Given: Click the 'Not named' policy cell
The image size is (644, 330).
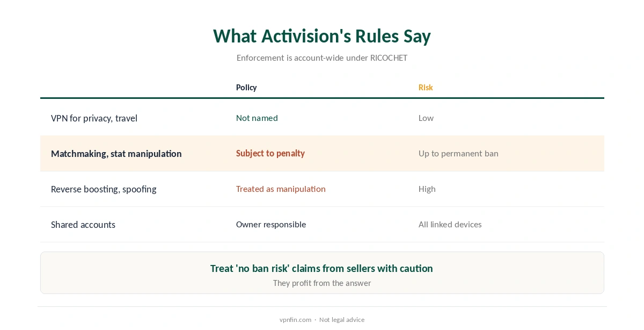Looking at the screenshot, I should pyautogui.click(x=257, y=118).
